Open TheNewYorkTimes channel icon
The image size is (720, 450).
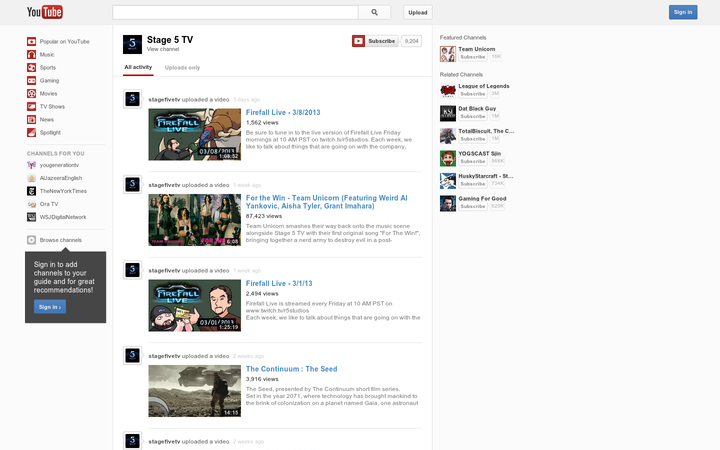point(31,191)
